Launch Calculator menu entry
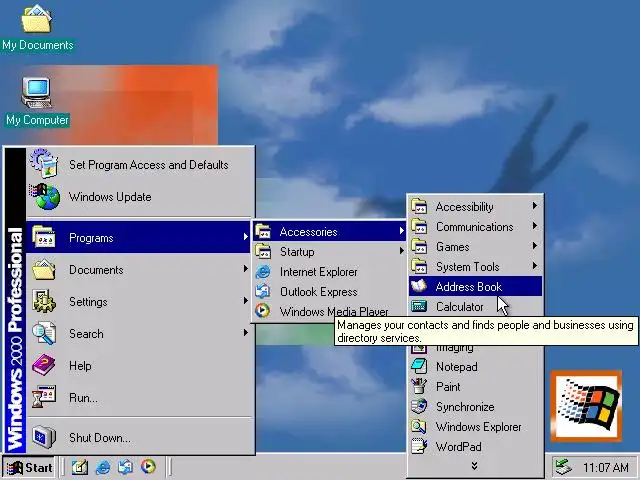Viewport: 640px width, 480px height. (475, 307)
